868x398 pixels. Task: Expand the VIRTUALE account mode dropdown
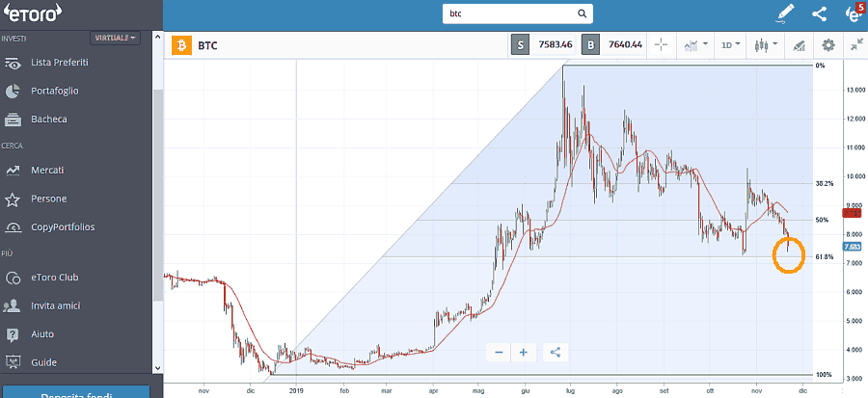click(x=115, y=38)
